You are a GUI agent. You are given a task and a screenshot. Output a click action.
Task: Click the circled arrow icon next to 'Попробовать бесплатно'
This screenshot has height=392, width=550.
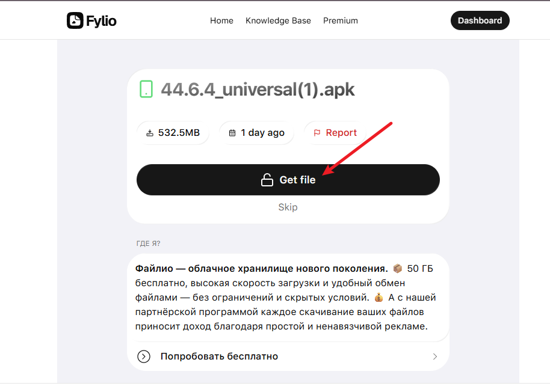pyautogui.click(x=143, y=356)
